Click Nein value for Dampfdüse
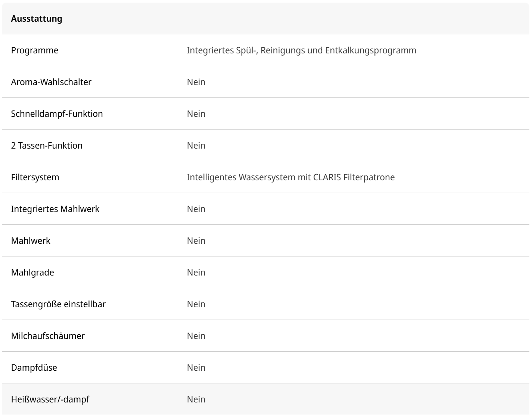The image size is (532, 420). pyautogui.click(x=196, y=368)
